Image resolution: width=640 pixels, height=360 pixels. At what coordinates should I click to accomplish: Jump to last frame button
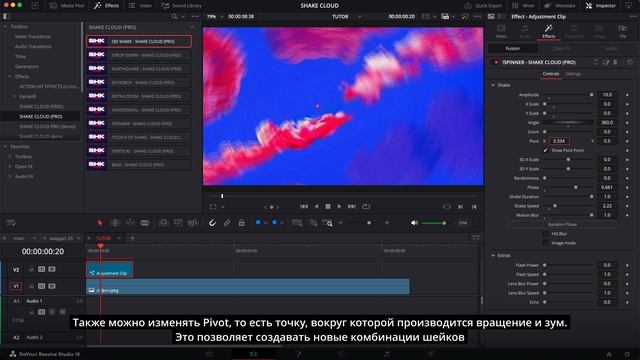pos(352,207)
